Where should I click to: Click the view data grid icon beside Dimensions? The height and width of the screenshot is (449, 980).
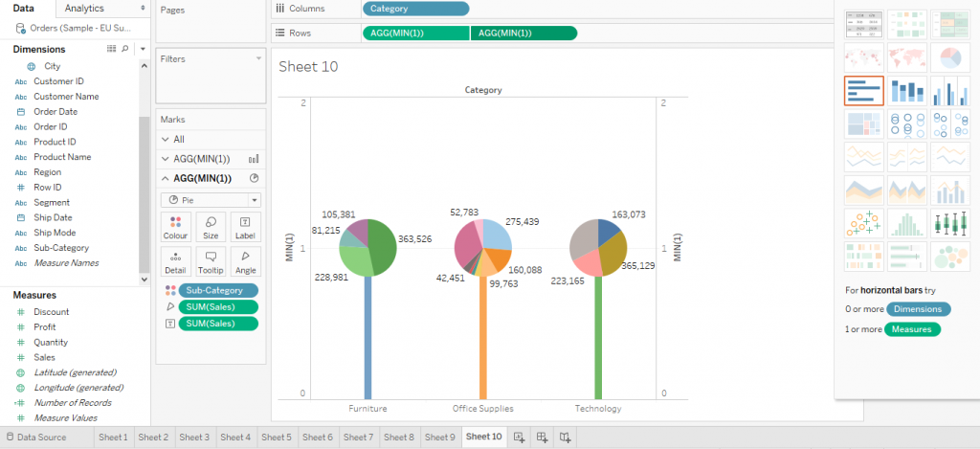[111, 49]
